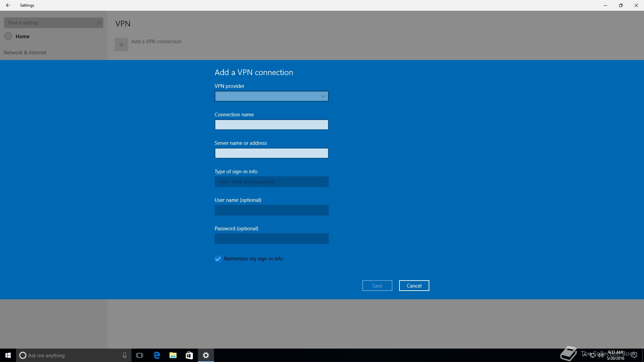Click the back arrow in Settings title bar
The image size is (644, 362).
[x=8, y=5]
